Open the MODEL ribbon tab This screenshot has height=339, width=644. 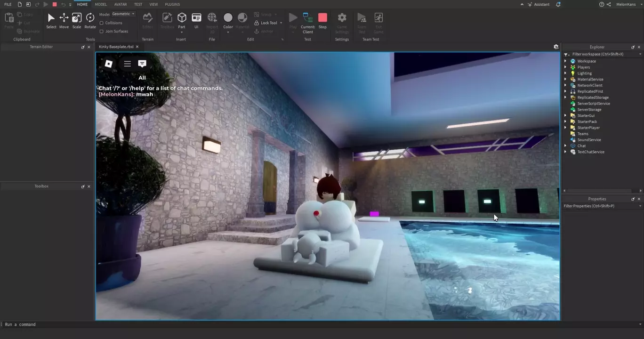tap(101, 4)
